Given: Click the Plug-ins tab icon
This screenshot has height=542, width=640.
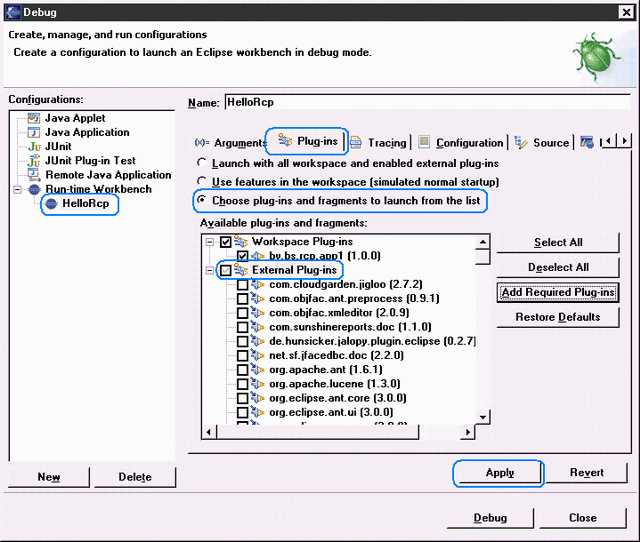Looking at the screenshot, I should click(x=285, y=141).
